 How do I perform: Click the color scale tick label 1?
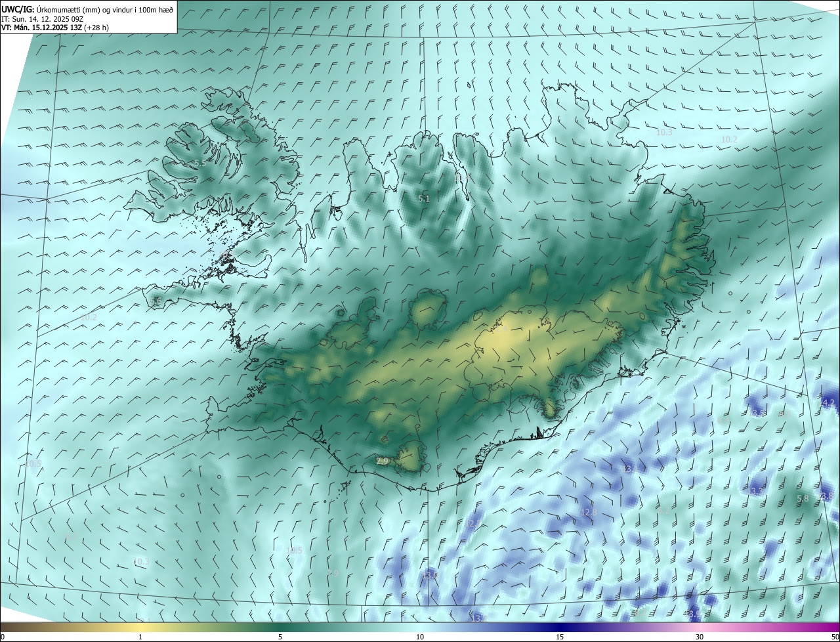coord(140,637)
